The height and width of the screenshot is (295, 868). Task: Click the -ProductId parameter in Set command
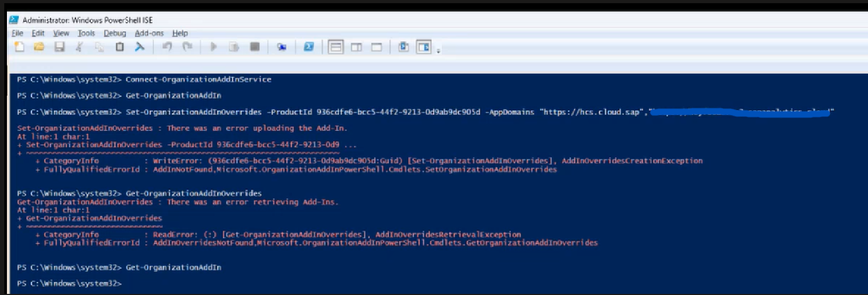290,112
